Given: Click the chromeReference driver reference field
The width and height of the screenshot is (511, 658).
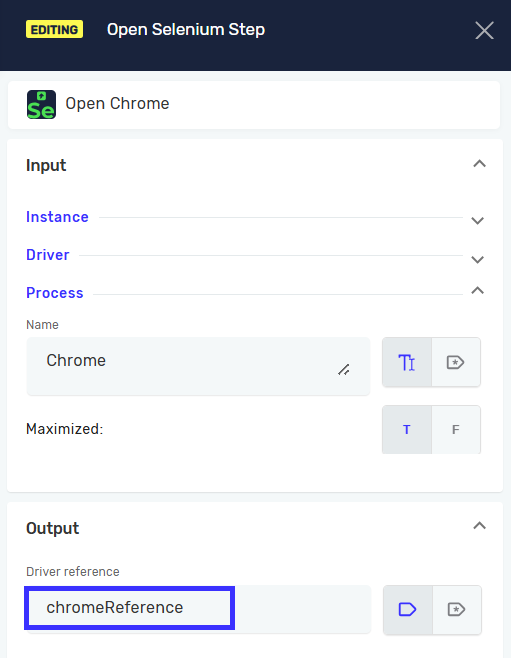Looking at the screenshot, I should tap(198, 608).
